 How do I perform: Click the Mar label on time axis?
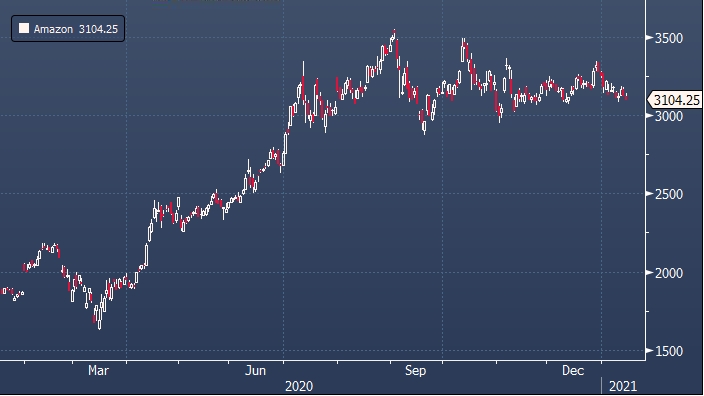click(x=98, y=370)
